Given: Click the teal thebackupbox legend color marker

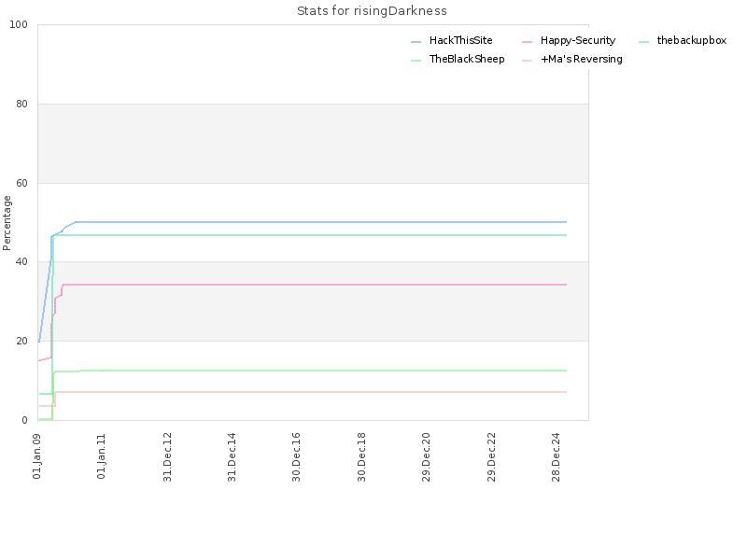Looking at the screenshot, I should point(643,42).
